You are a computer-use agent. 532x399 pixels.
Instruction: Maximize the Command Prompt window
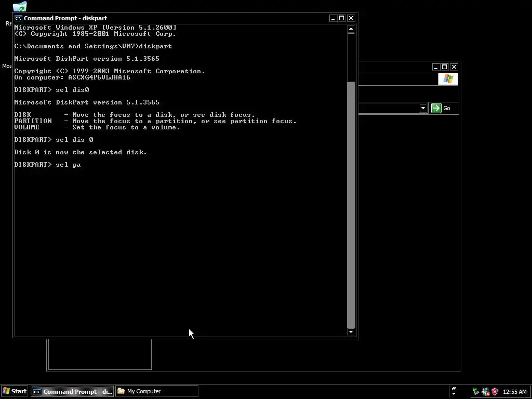click(x=342, y=18)
